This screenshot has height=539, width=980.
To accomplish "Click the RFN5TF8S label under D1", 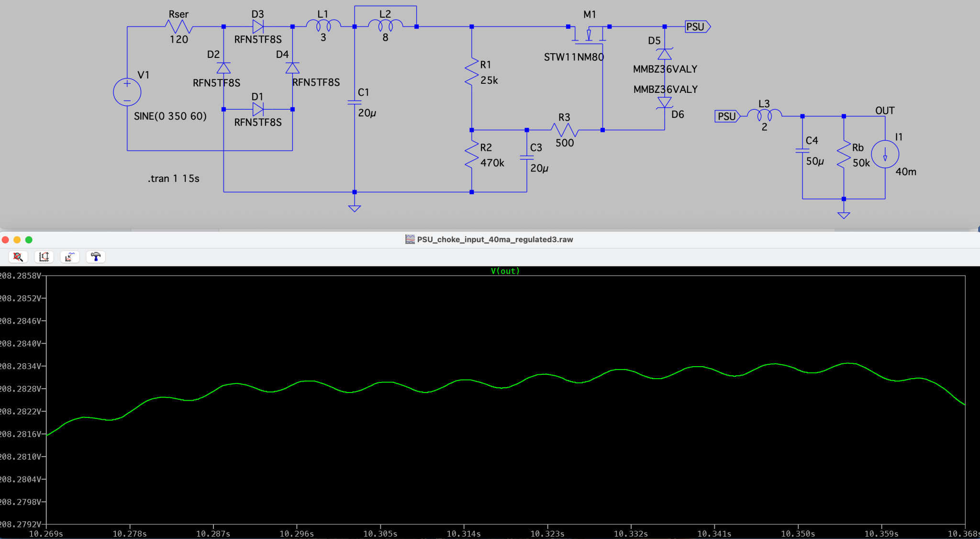I will (258, 123).
